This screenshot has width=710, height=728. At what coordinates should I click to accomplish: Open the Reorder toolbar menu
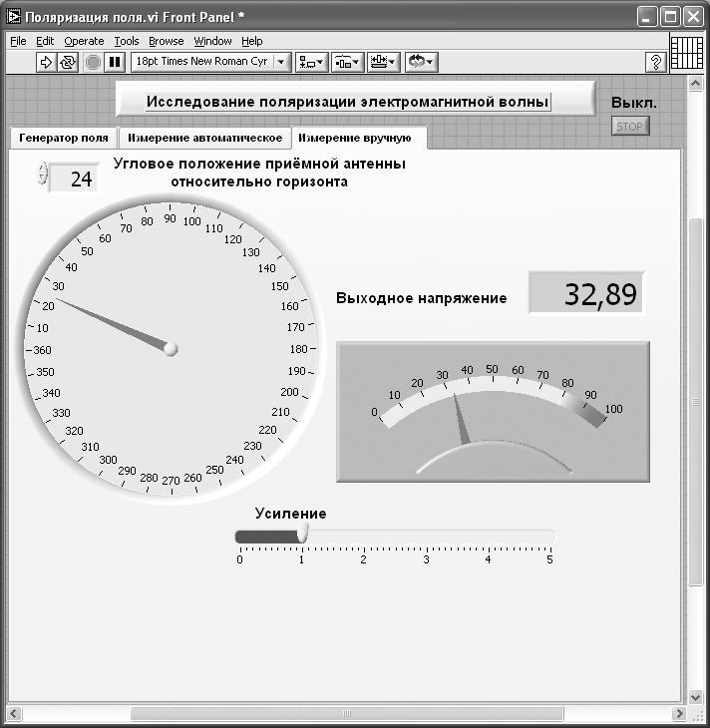(421, 62)
